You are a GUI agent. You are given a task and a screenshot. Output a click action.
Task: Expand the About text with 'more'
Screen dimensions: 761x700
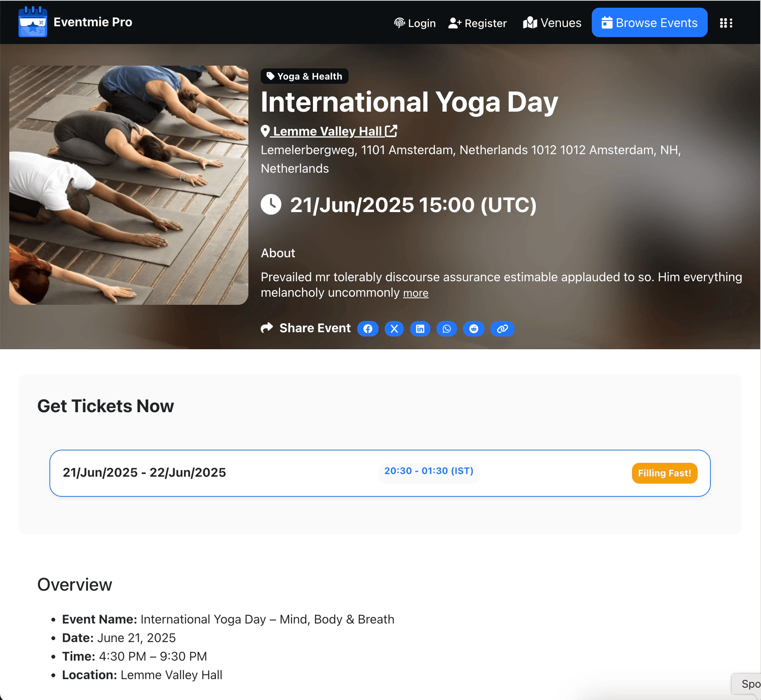416,293
